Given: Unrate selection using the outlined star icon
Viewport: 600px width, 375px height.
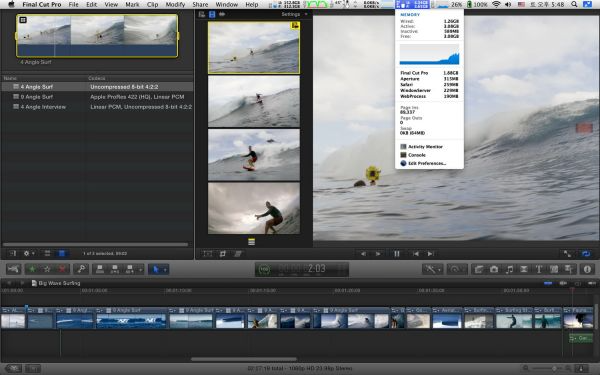Looking at the screenshot, I should [47, 269].
